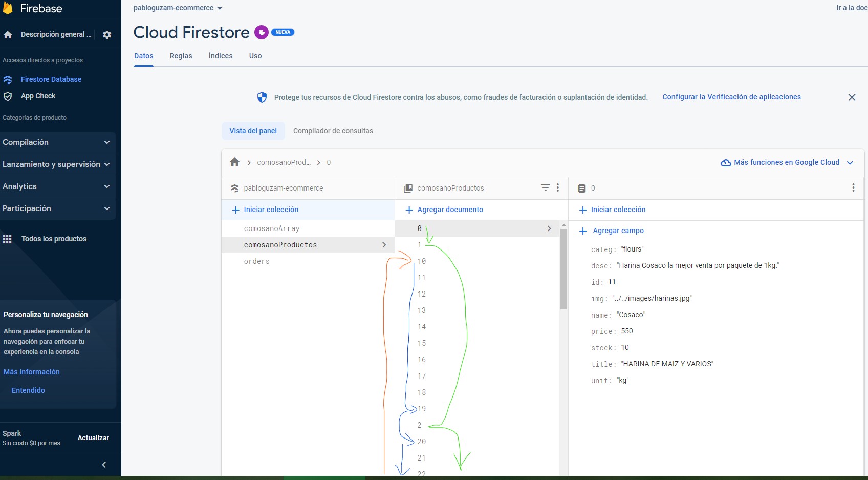
Task: Click the stock field value 10
Action: pos(625,347)
